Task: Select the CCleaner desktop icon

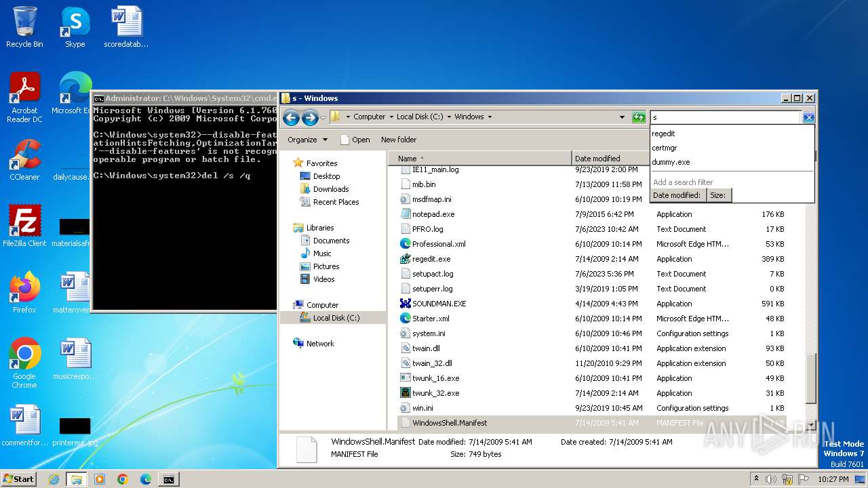Action: click(24, 160)
